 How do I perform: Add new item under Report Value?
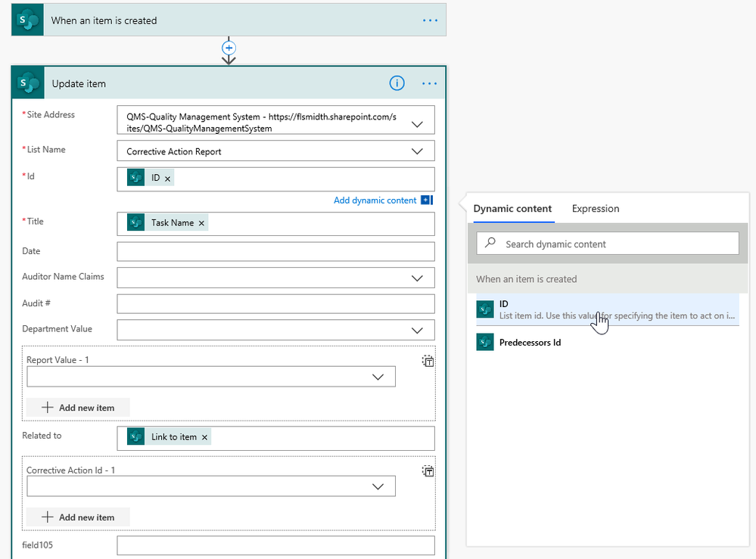(78, 408)
